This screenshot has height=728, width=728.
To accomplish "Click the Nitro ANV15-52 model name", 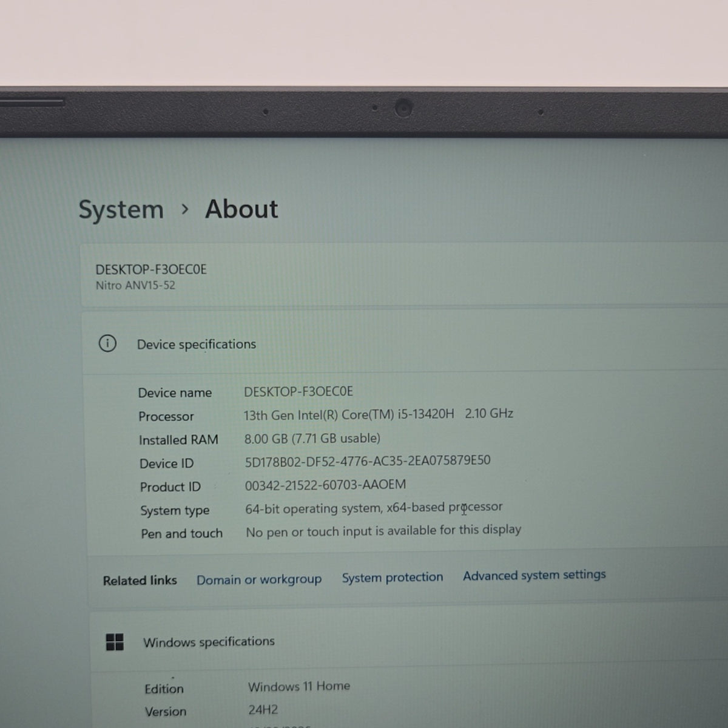I will point(135,285).
